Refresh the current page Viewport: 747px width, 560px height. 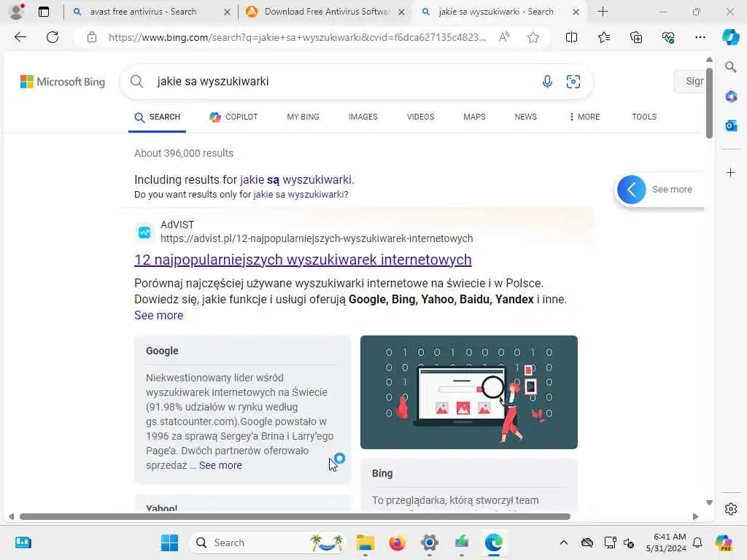pos(53,37)
